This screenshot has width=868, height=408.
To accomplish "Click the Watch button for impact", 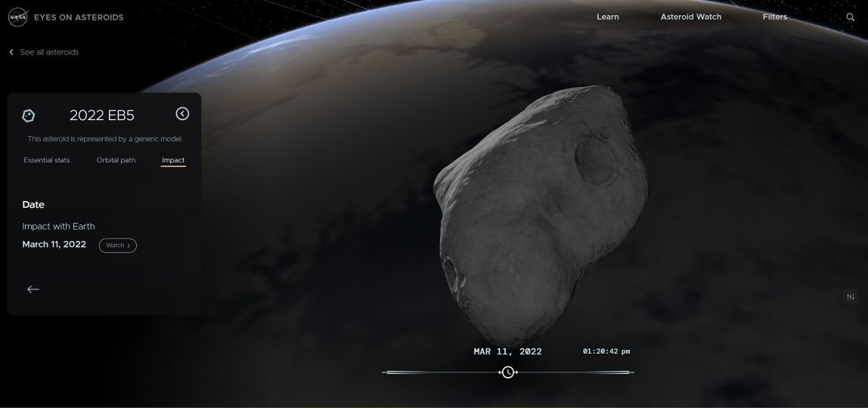I will point(118,245).
